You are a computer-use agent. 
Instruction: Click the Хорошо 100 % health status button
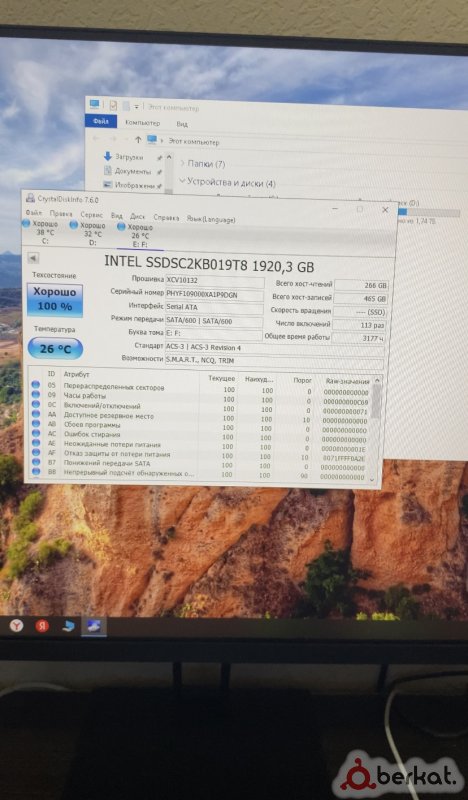55,299
